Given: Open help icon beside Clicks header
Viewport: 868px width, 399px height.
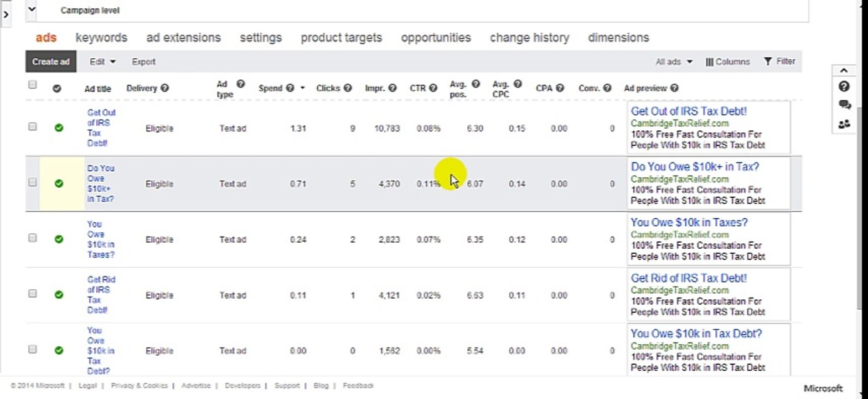Looking at the screenshot, I should pos(348,88).
